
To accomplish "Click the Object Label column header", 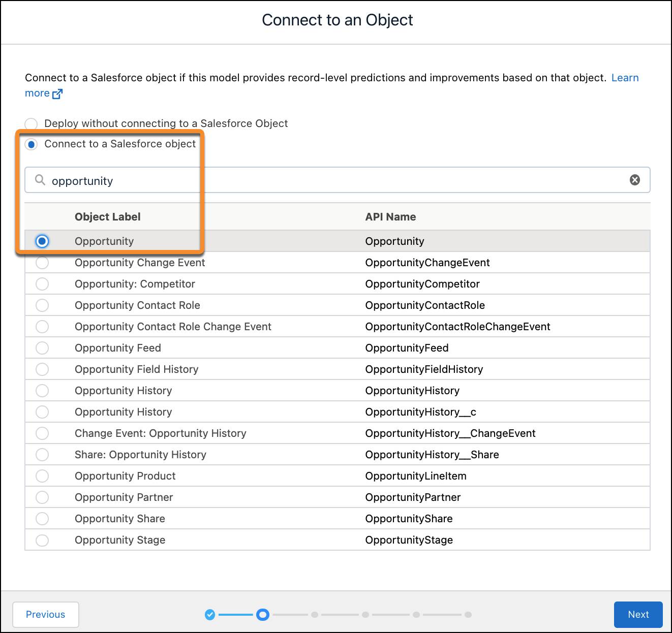I will pos(107,216).
